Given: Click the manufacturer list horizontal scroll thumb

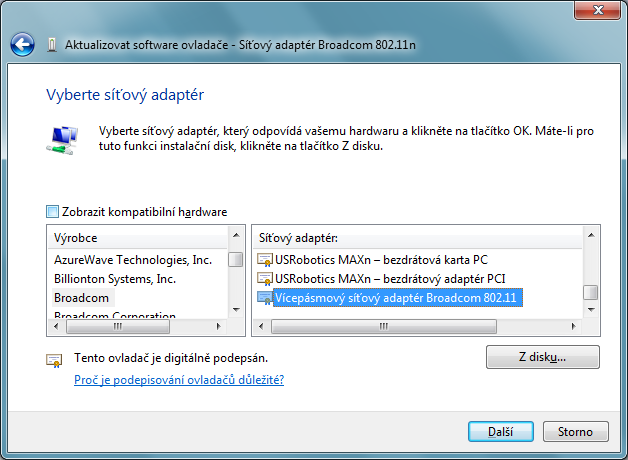Looking at the screenshot, I should point(118,327).
